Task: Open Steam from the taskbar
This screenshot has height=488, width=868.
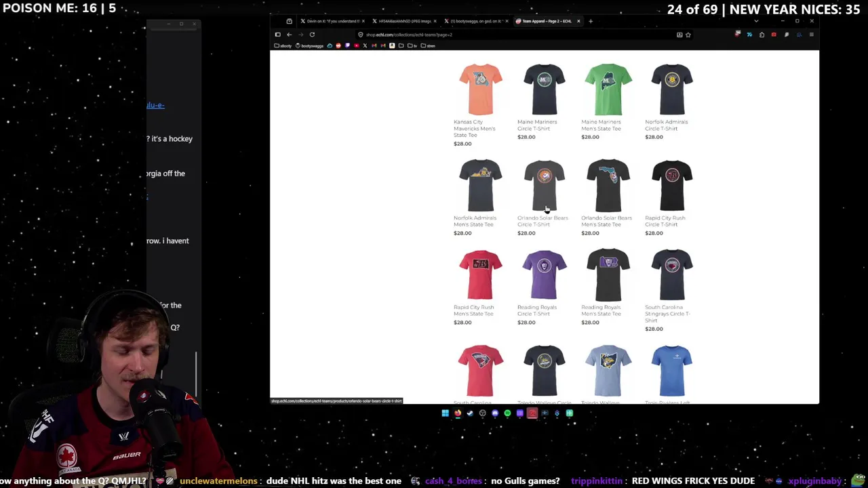Action: [x=470, y=413]
